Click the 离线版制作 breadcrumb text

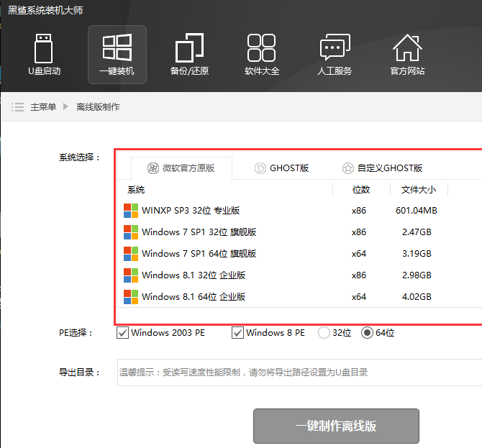tap(98, 107)
